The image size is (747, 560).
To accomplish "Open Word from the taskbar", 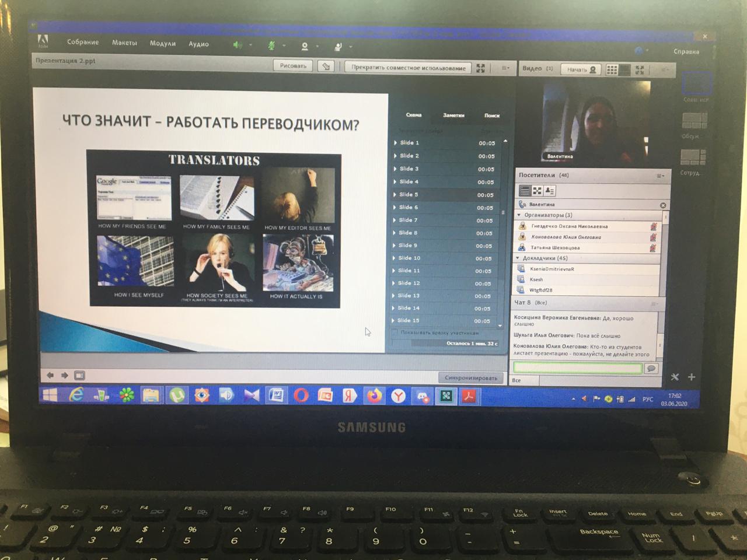I will coord(277,395).
